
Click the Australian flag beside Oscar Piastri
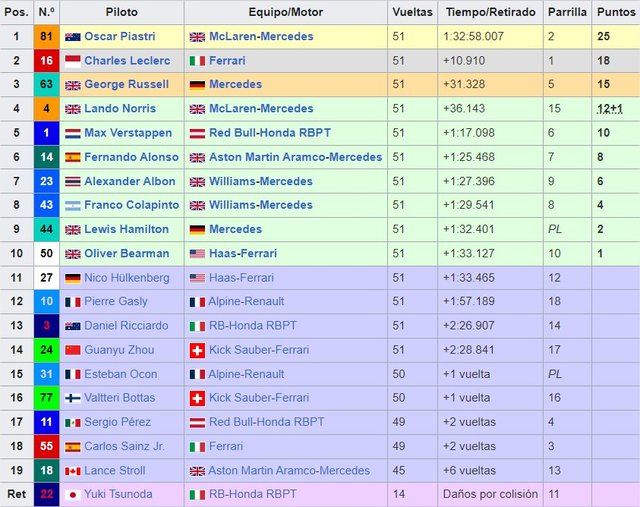[x=73, y=37]
